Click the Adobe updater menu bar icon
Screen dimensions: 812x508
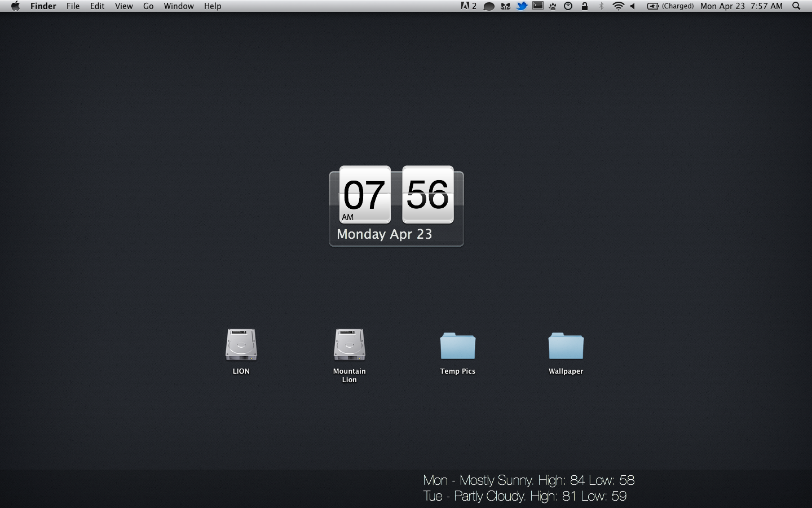pos(469,6)
